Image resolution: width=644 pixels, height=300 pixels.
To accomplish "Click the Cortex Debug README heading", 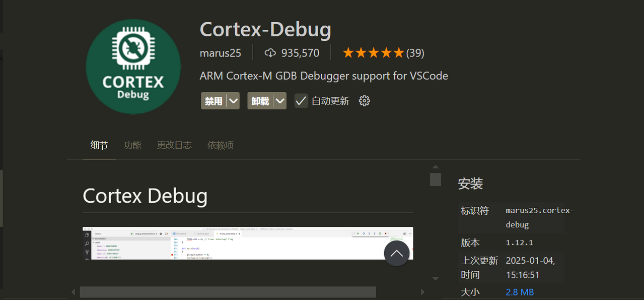I will pos(145,196).
